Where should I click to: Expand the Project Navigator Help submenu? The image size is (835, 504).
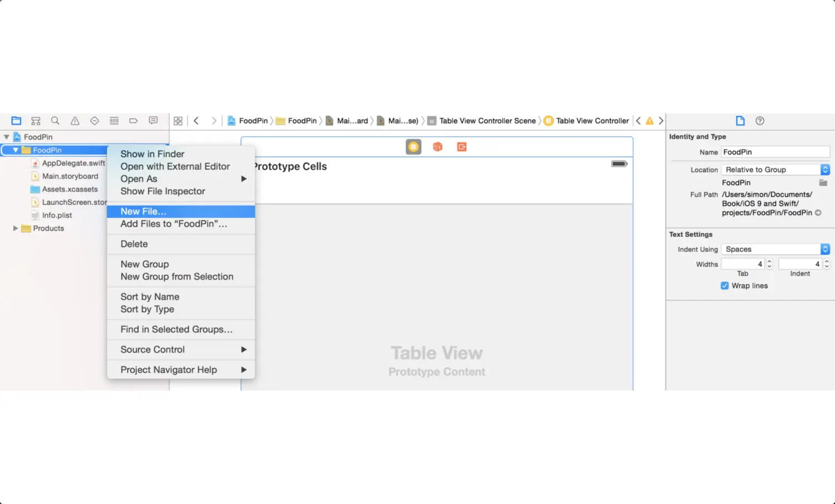[181, 369]
